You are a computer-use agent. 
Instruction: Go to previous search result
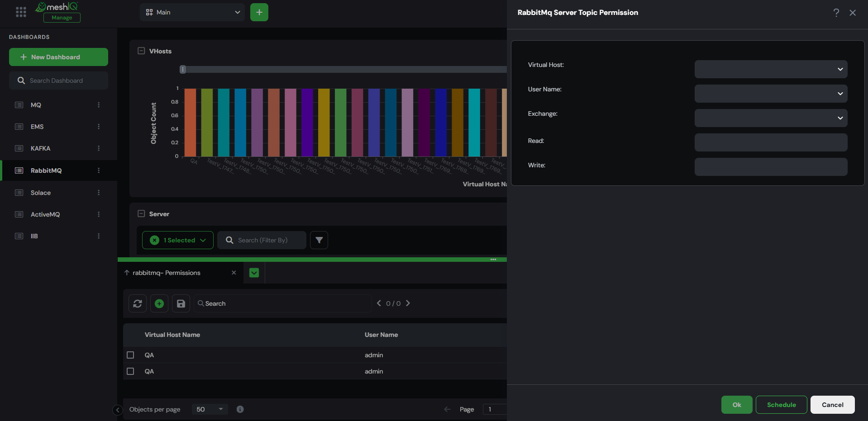pyautogui.click(x=379, y=303)
